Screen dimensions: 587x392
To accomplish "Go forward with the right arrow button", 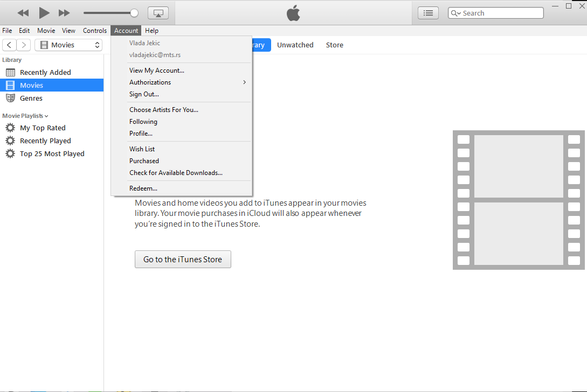I will click(x=24, y=45).
